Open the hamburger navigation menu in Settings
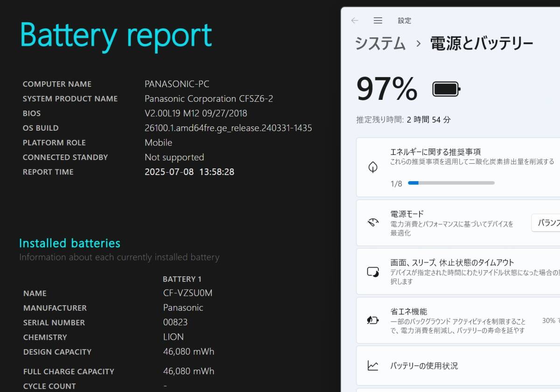Screen dimensions: 560x392 click(x=378, y=21)
